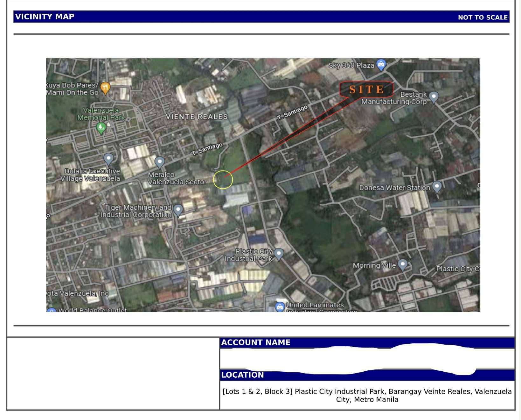Click the NOT TO SCALE text
This screenshot has height=420, width=521.
(x=483, y=17)
